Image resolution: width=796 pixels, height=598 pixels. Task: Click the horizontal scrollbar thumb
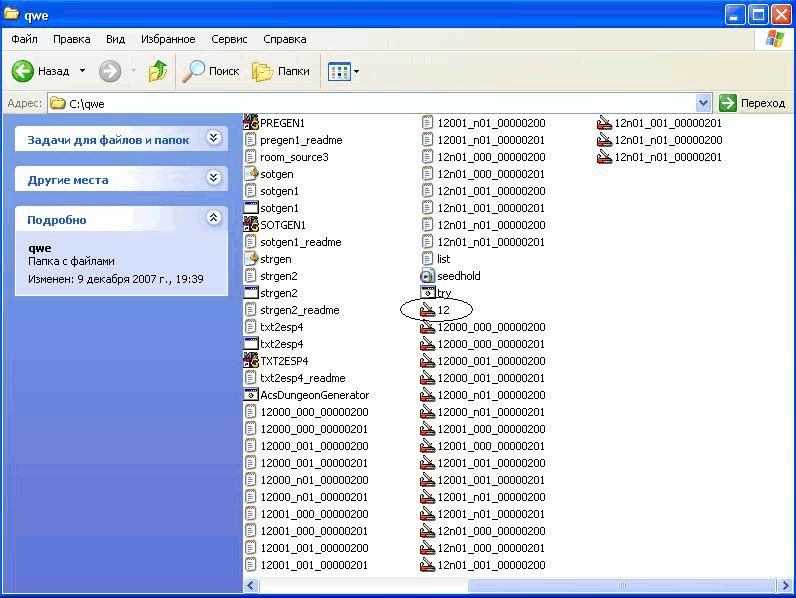coord(622,585)
